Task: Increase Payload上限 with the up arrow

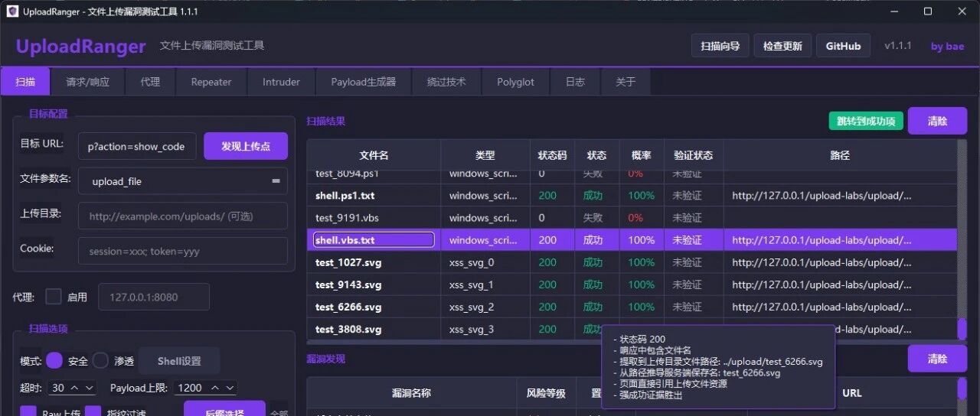Action: coord(215,388)
